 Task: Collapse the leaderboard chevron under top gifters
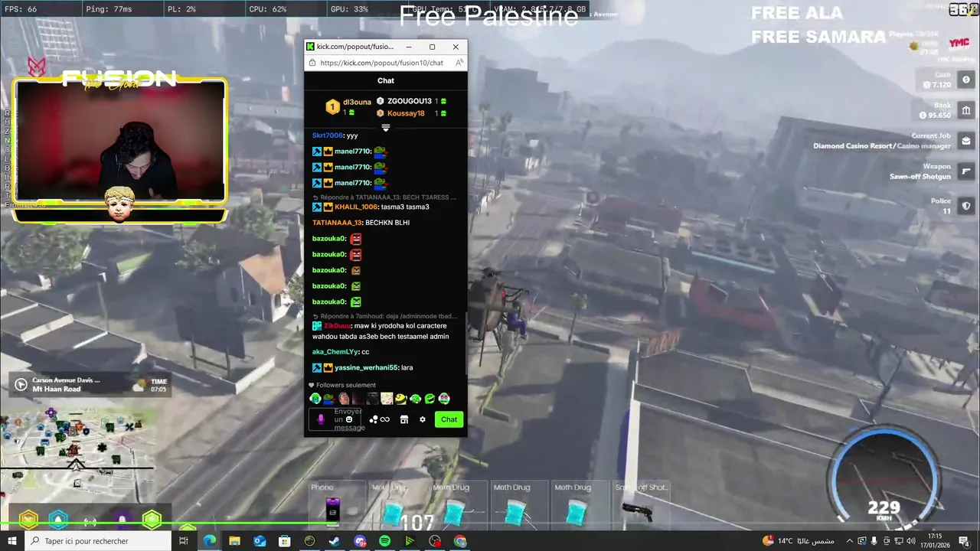point(386,128)
